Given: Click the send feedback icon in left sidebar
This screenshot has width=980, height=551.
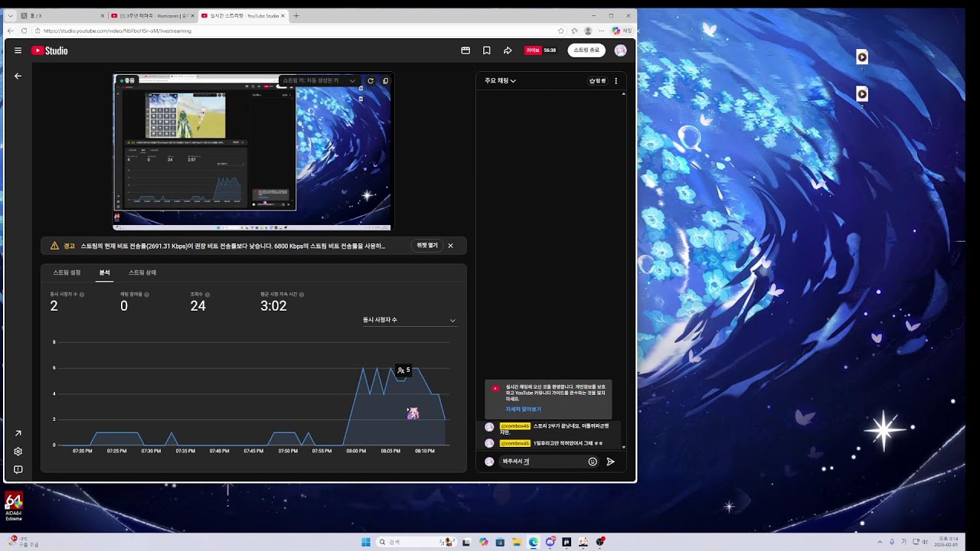Looking at the screenshot, I should [x=18, y=470].
